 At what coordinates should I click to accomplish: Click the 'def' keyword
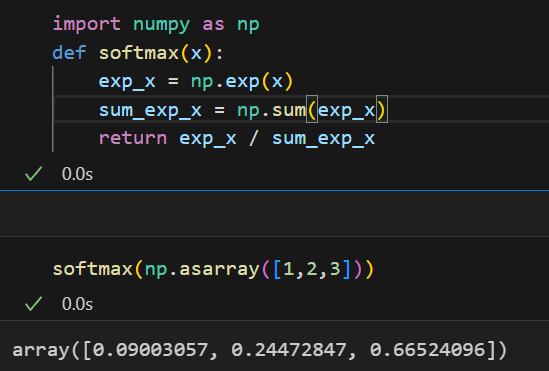click(x=69, y=53)
